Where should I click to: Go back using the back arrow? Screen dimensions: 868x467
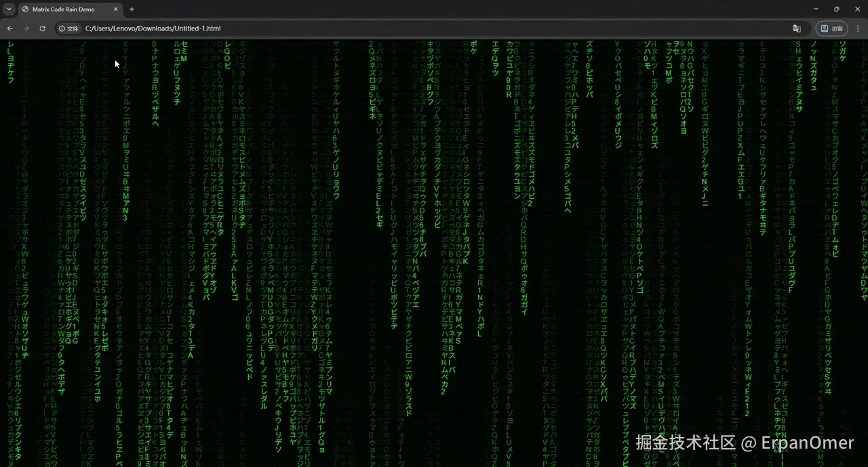(x=9, y=28)
